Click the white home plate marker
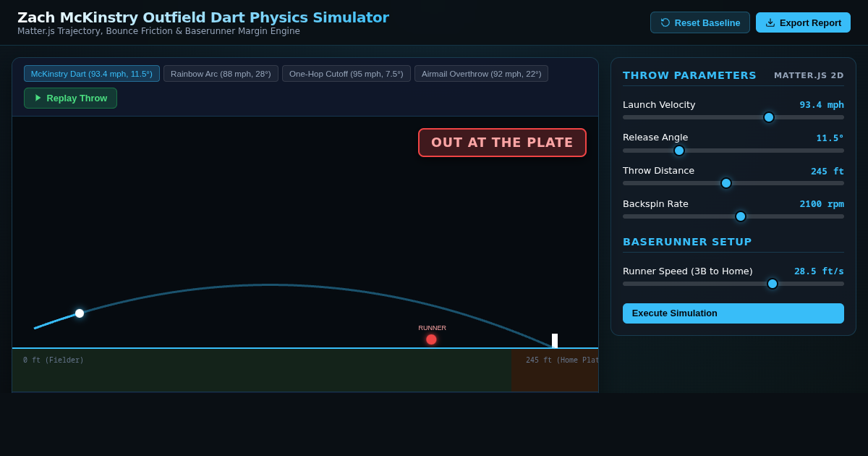This screenshot has height=456, width=868. click(555, 341)
